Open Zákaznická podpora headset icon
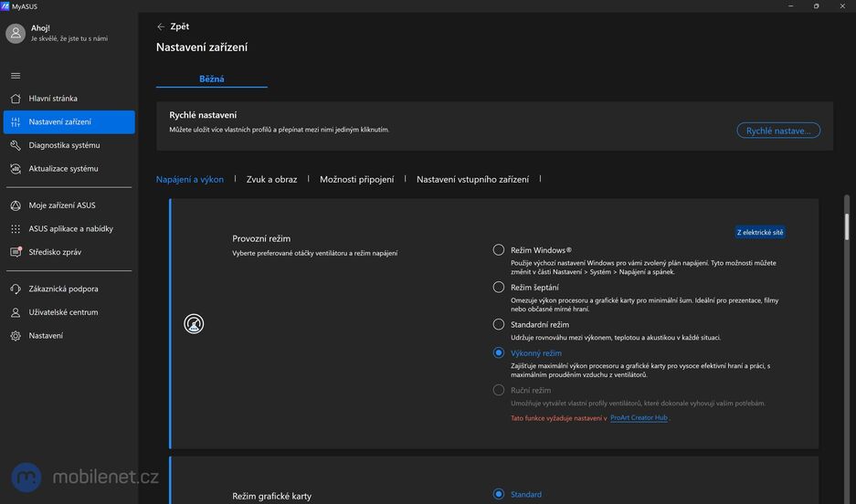Image resolution: width=856 pixels, height=504 pixels. [x=16, y=289]
